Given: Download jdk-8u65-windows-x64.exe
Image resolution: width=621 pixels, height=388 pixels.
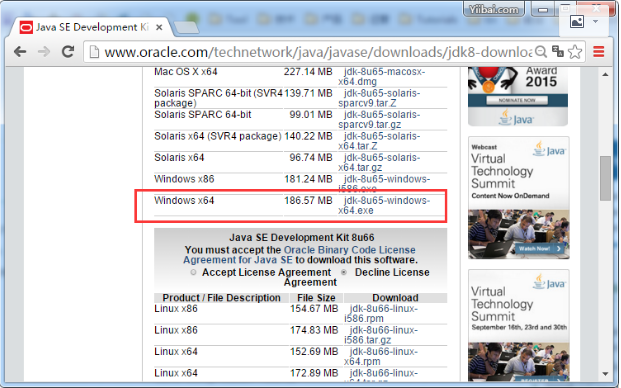Looking at the screenshot, I should point(383,205).
